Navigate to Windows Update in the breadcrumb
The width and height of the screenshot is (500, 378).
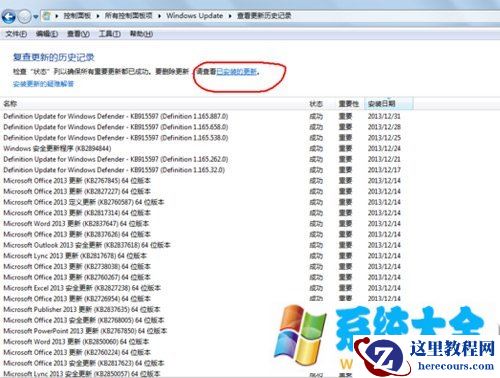pos(195,16)
